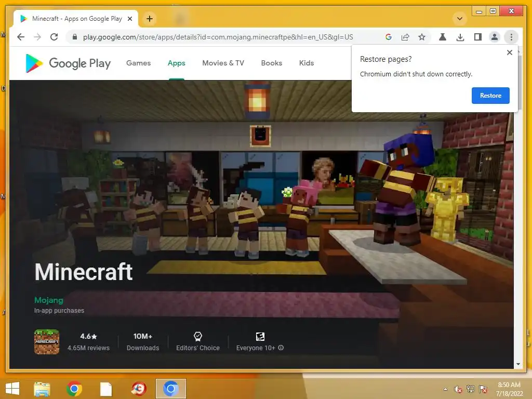Open the Chrome Labs flask icon
The width and height of the screenshot is (532, 399).
click(x=443, y=37)
